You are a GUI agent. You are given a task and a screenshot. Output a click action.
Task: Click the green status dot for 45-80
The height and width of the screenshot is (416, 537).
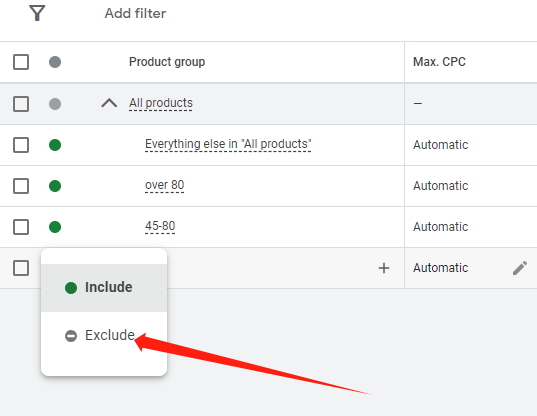(x=55, y=227)
